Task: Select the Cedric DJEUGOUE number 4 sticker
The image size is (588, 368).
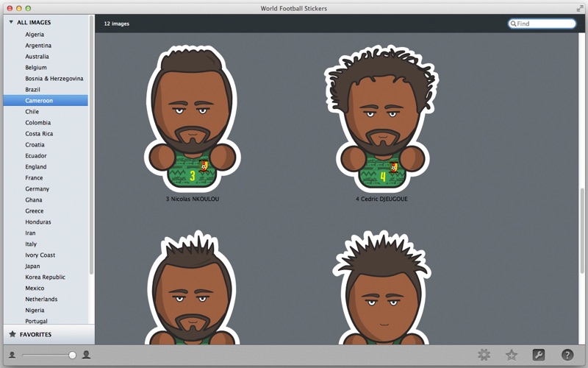Action: click(x=381, y=118)
